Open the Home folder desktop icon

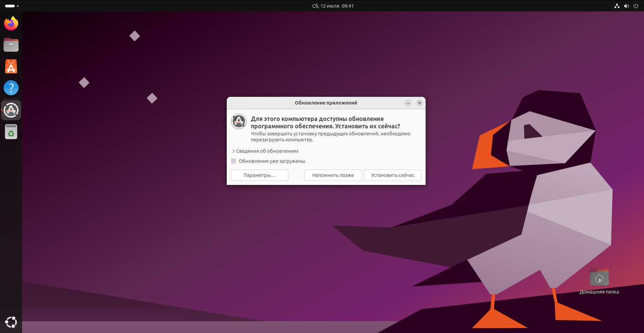pos(599,277)
